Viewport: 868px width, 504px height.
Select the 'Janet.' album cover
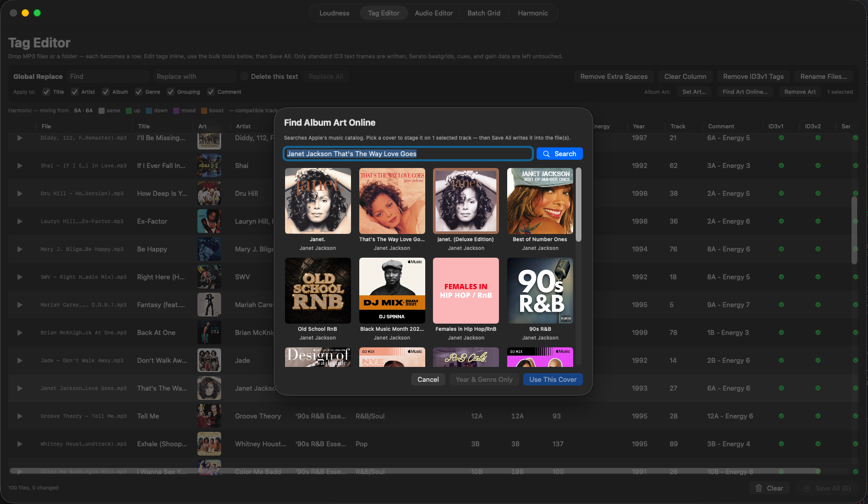click(318, 201)
